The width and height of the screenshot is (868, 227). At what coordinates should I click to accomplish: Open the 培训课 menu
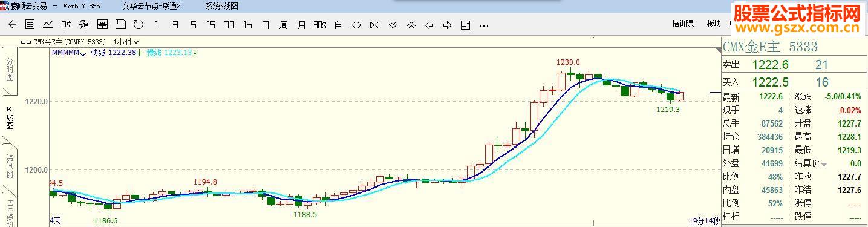tap(683, 24)
